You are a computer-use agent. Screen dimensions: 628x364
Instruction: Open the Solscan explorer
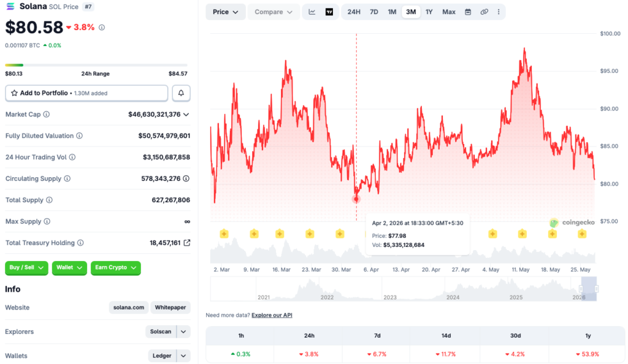tap(161, 332)
